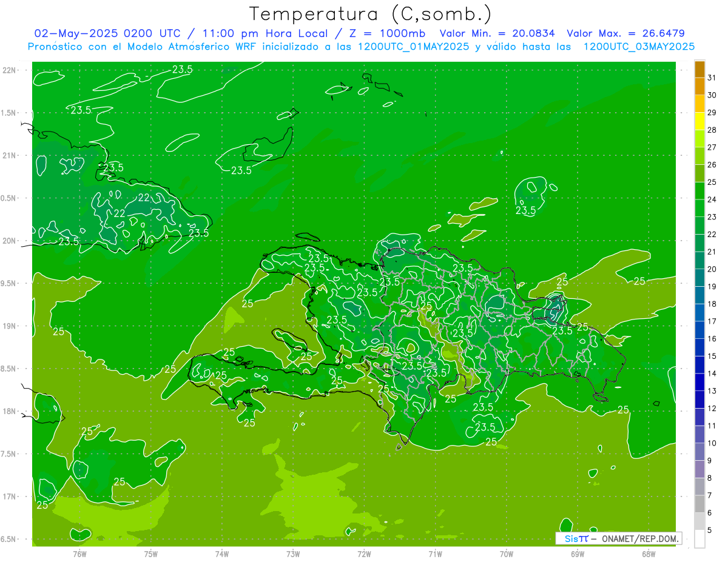
Task: Click the title 'Temperatura (C,somb.)'
Action: [370, 14]
